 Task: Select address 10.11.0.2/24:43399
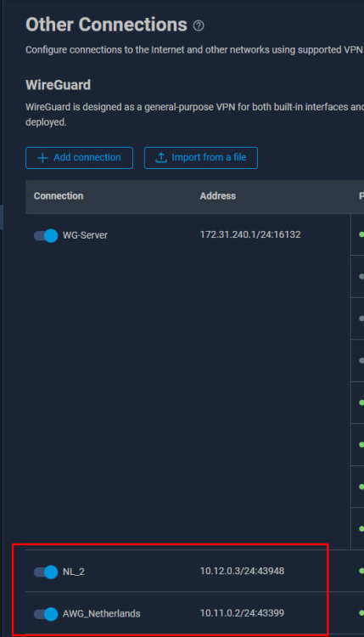pyautogui.click(x=243, y=613)
